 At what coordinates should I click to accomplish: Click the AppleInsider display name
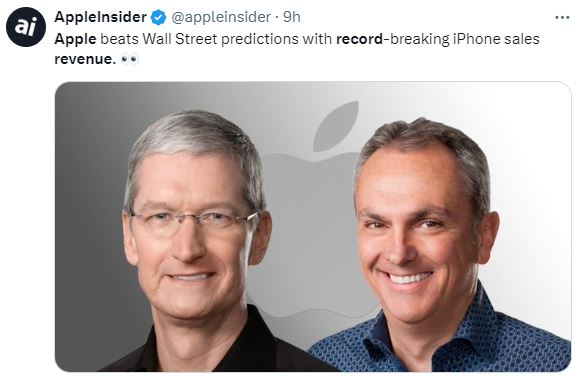[100, 17]
